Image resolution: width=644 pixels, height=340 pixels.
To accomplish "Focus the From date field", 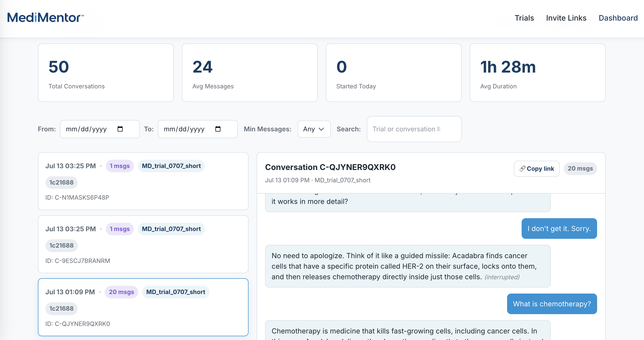I will tap(100, 129).
